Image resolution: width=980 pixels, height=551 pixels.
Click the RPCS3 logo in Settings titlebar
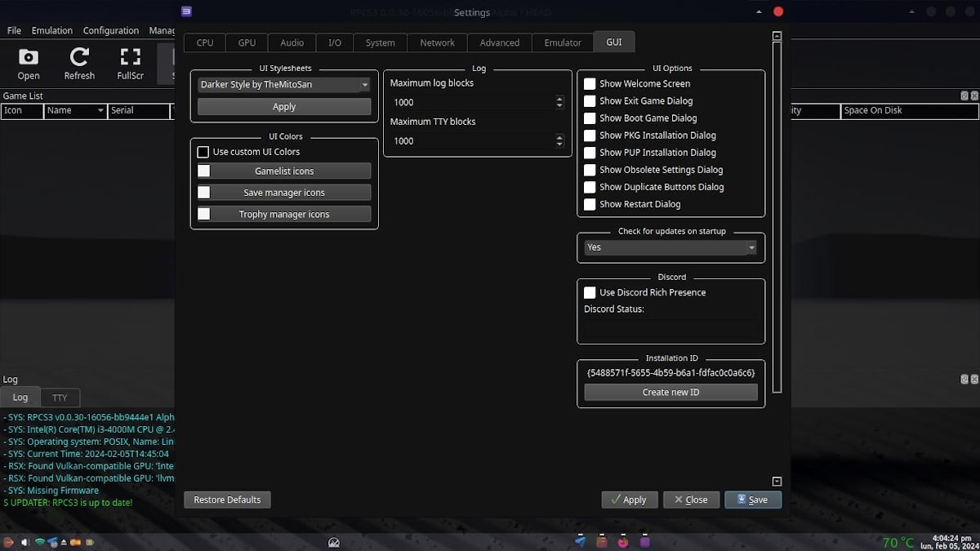(187, 11)
